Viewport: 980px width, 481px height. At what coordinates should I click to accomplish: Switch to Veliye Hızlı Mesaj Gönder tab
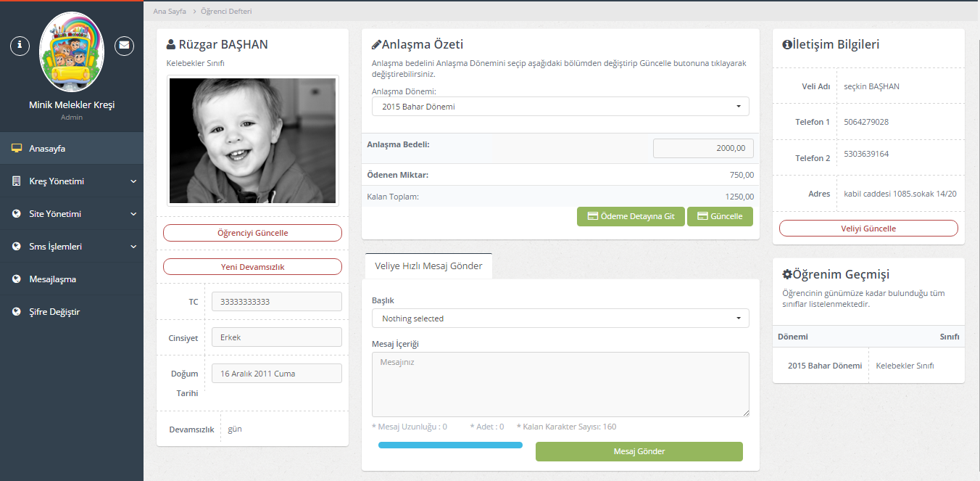pos(428,266)
